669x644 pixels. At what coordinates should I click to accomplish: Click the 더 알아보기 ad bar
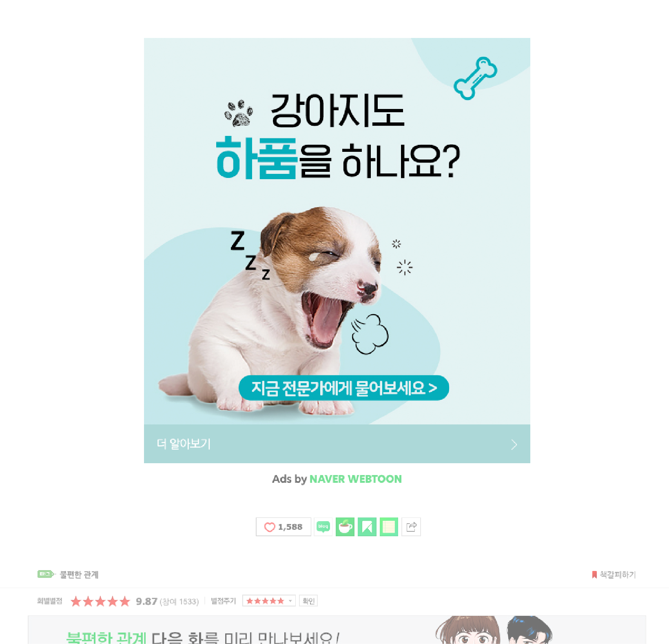[337, 444]
